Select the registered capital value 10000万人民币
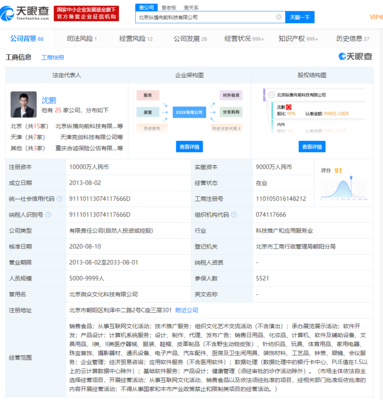The height and width of the screenshot is (400, 383). 89,167
